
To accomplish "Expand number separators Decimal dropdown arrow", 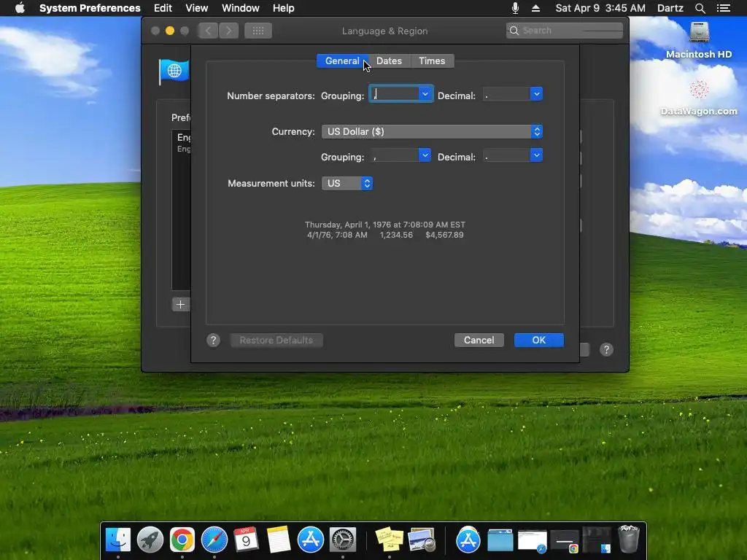I will coord(536,94).
